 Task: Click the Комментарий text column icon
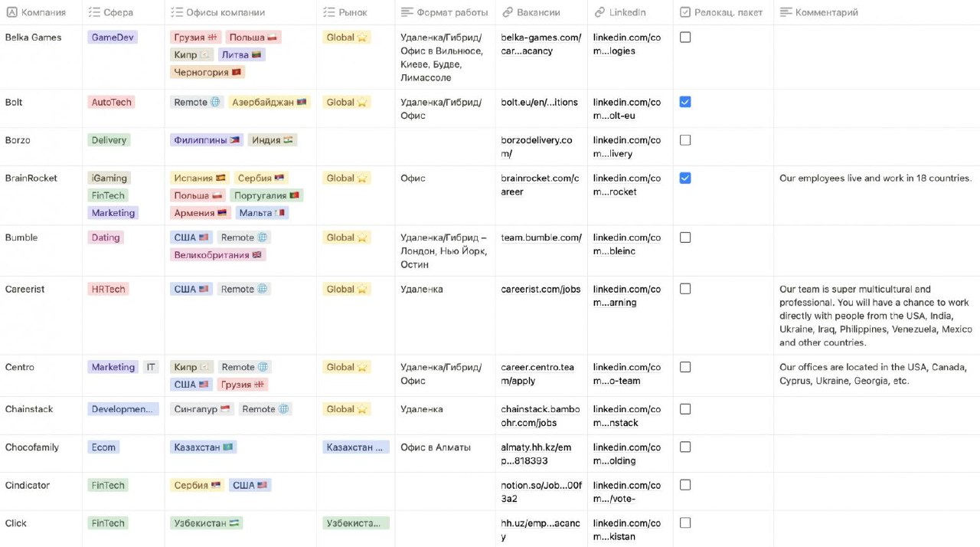[786, 12]
